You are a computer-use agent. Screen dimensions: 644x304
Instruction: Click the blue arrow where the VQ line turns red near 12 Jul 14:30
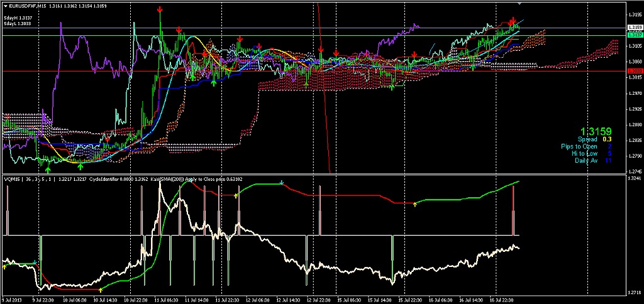tap(282, 183)
